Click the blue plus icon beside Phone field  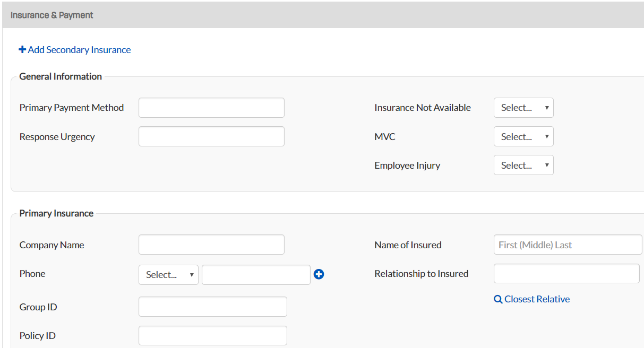coord(319,274)
